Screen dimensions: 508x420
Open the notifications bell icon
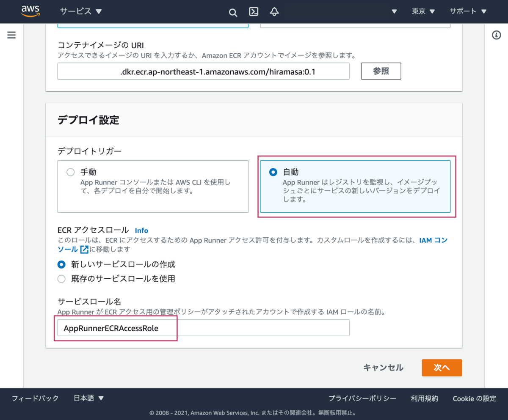tap(274, 11)
